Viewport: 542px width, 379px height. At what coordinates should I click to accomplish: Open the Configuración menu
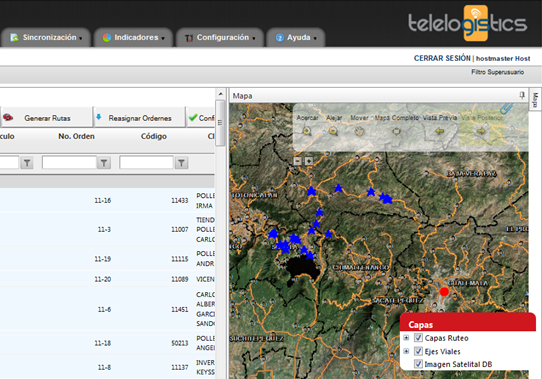click(x=220, y=37)
